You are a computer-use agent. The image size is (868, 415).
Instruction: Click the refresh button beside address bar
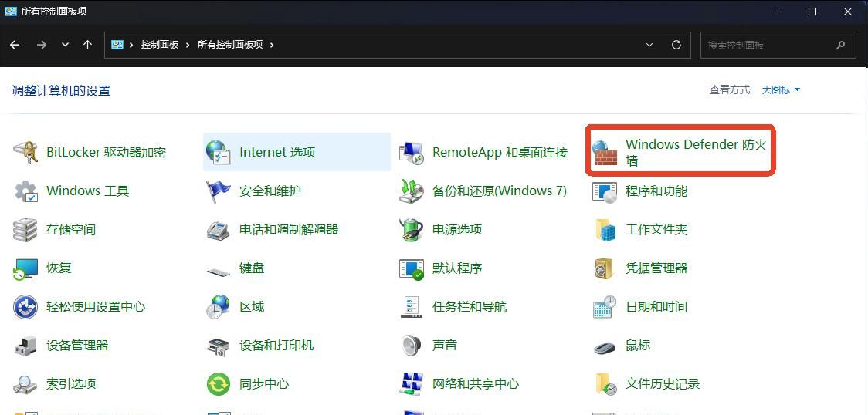676,45
